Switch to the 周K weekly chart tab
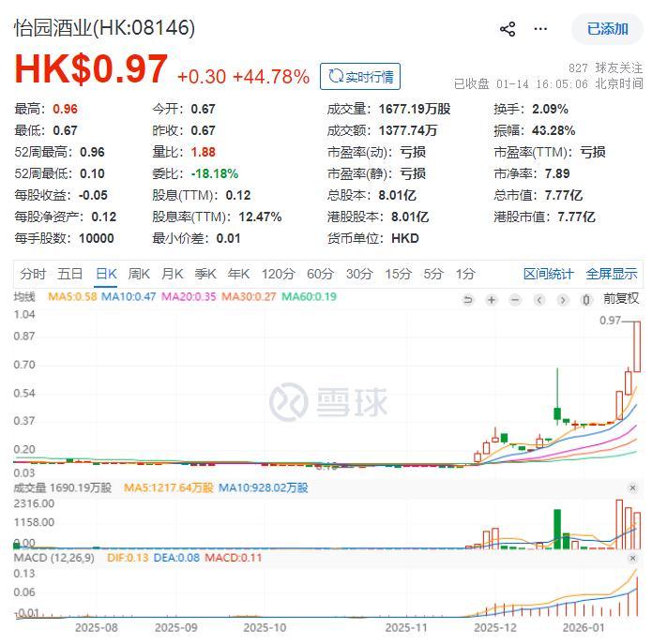Viewport: 652px width, 644px height. (x=139, y=274)
